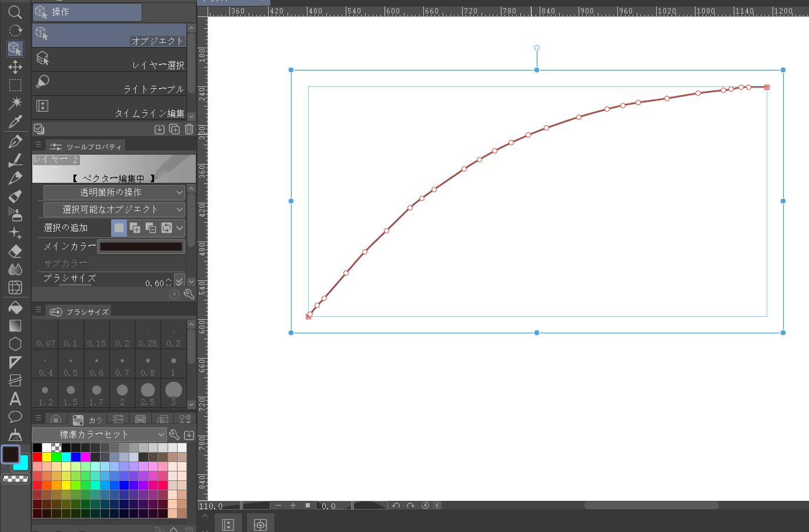Enable new selection mode in 選択の追加

[x=119, y=227]
